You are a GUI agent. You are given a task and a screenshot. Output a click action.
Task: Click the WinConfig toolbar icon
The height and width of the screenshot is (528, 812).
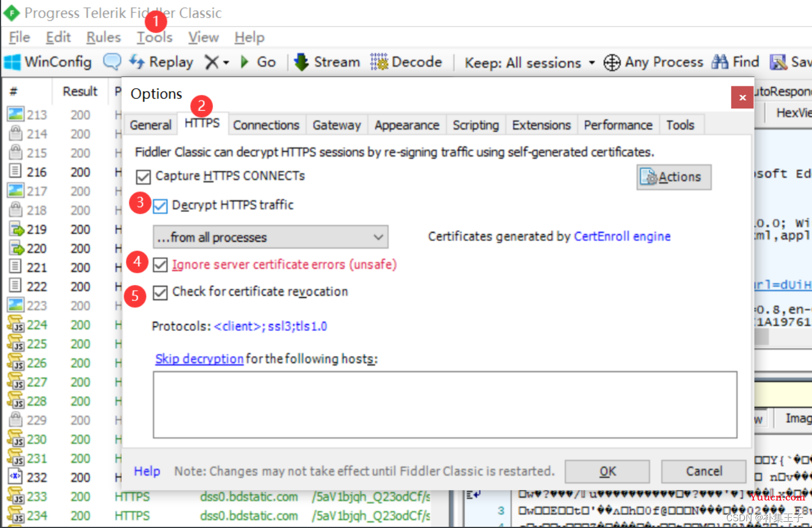(12, 62)
